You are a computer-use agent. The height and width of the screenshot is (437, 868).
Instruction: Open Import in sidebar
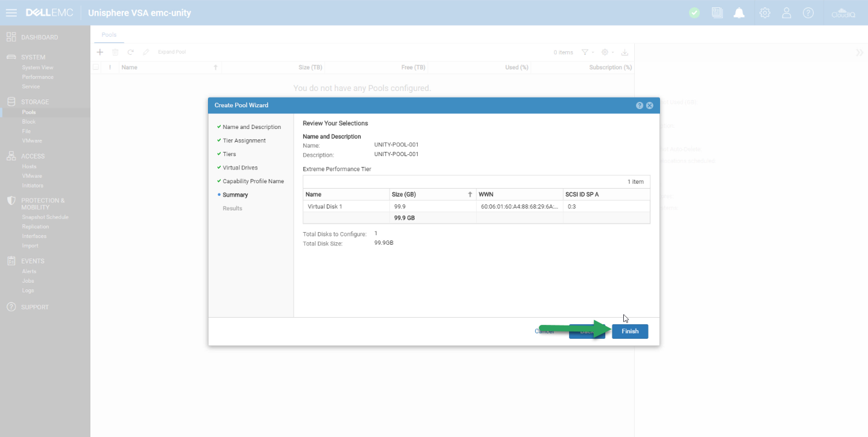(x=30, y=246)
